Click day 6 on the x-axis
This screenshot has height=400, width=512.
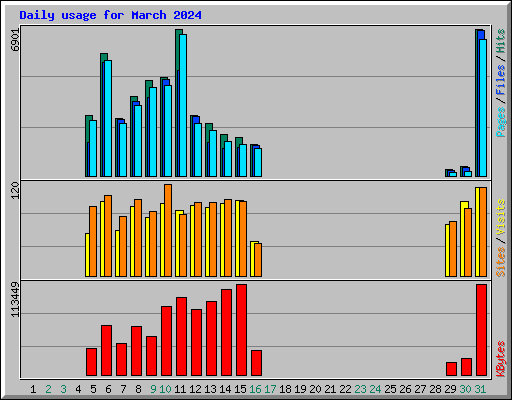[x=108, y=389]
